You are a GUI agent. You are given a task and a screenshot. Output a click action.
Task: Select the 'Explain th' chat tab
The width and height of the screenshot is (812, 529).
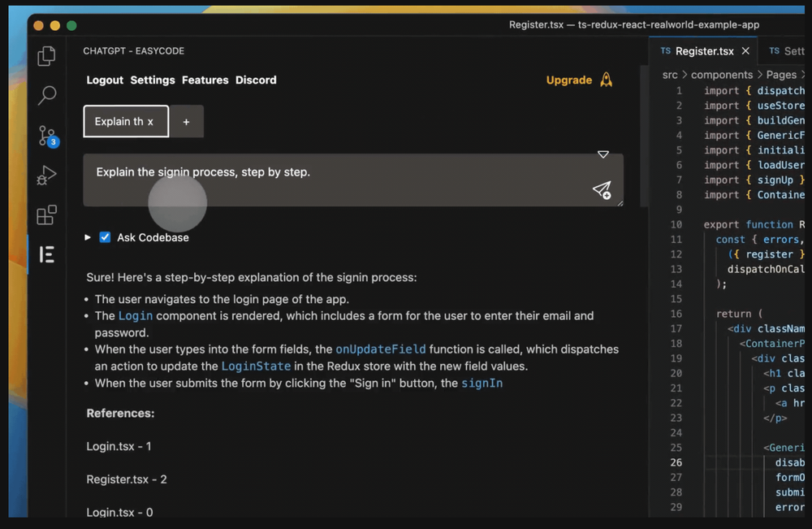click(126, 121)
